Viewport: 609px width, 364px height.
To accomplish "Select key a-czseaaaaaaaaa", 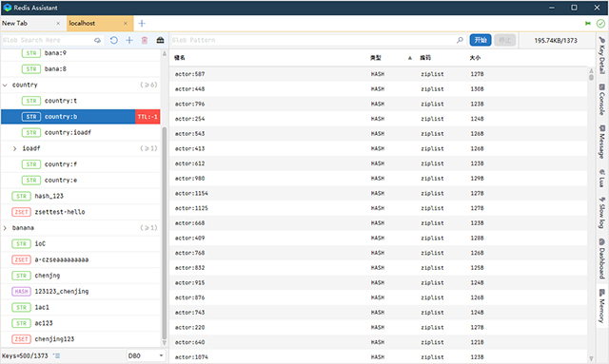I will click(x=80, y=259).
